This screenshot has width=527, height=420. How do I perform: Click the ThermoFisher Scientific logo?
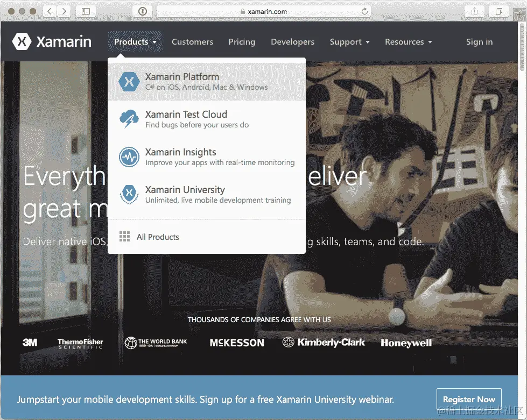click(x=80, y=344)
